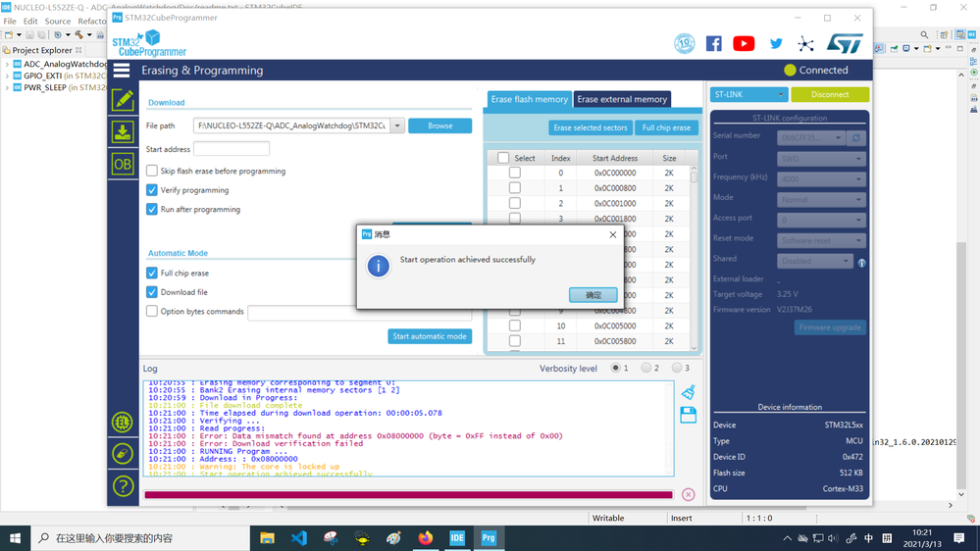
Task: Uncheck Verify programming
Action: click(152, 190)
